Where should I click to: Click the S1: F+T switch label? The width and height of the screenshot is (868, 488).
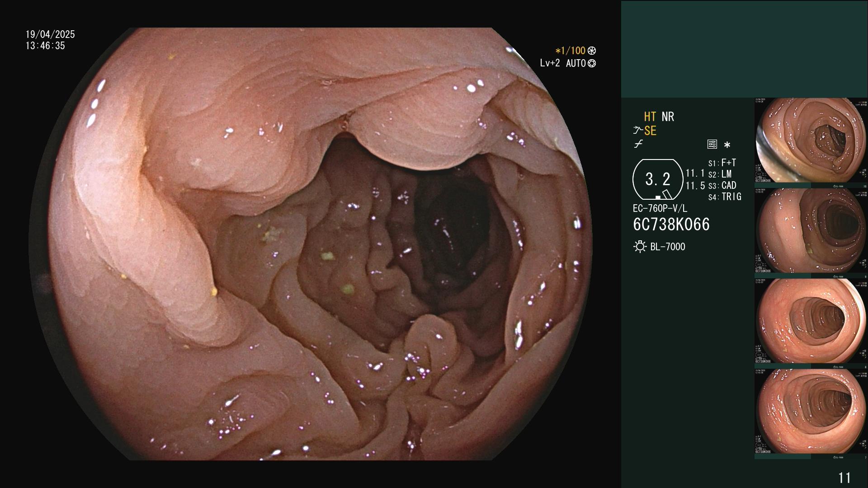click(x=722, y=163)
